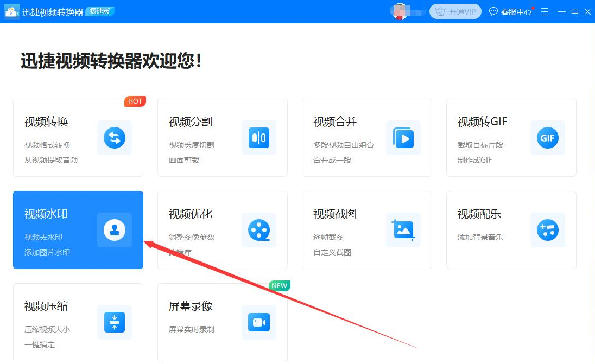
Task: Click the 视频配乐 title text
Action: tap(479, 214)
